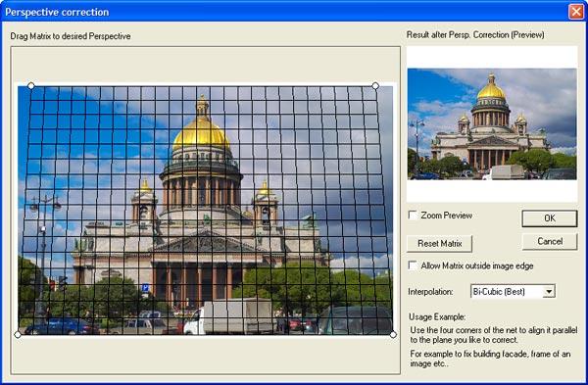Enable the Zoom Preview checkbox

[413, 216]
